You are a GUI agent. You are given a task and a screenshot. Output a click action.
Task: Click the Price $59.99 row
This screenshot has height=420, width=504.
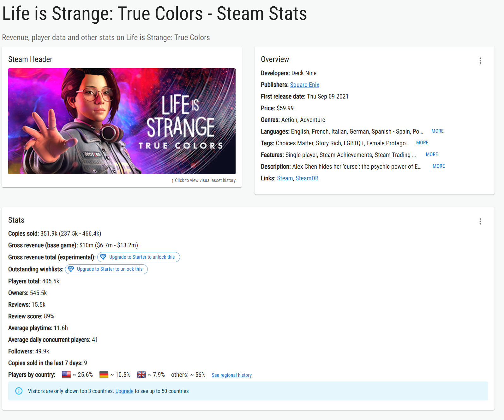(277, 108)
